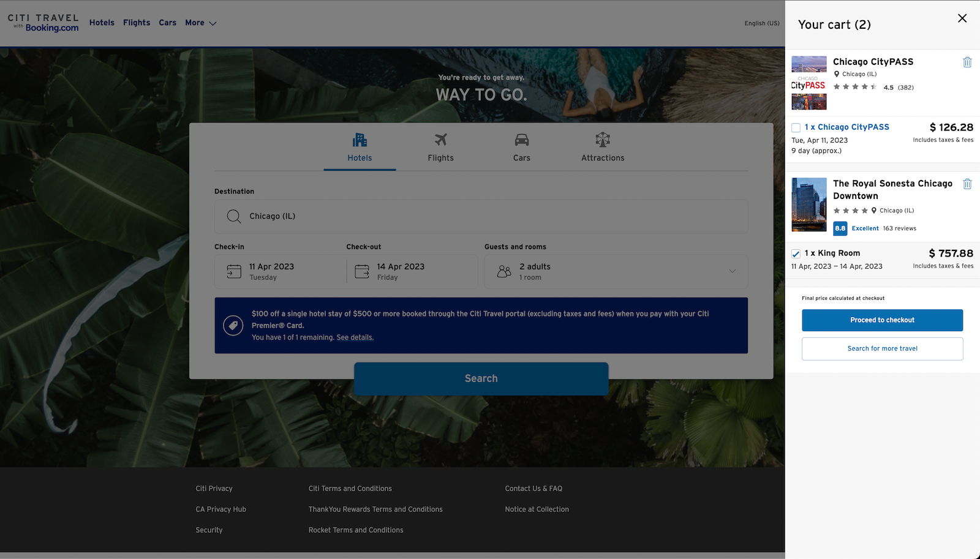Remove Royal Sonesta Chicago Downtown trash icon
980x559 pixels.
tap(967, 184)
